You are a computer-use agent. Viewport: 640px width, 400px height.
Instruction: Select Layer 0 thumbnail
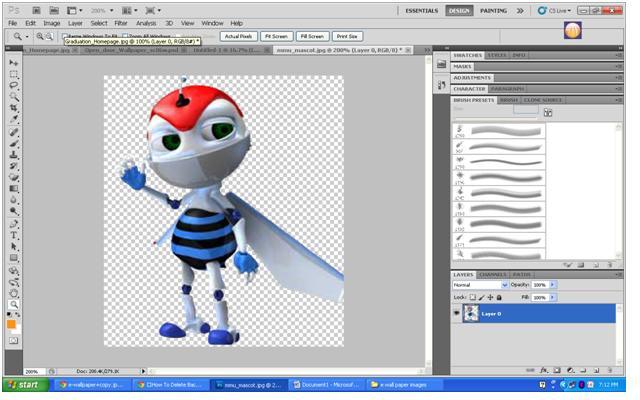(471, 313)
